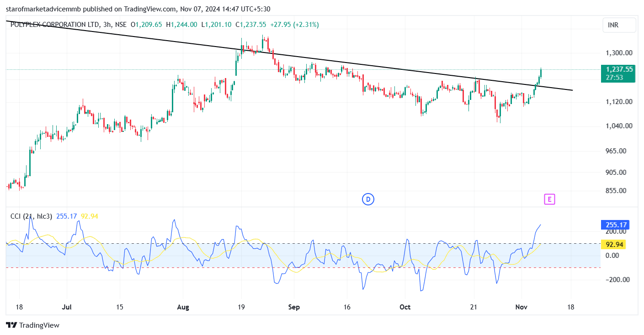The height and width of the screenshot is (335, 644).
Task: Click the blue 255.17 tag on CCI axis
Action: click(x=616, y=225)
